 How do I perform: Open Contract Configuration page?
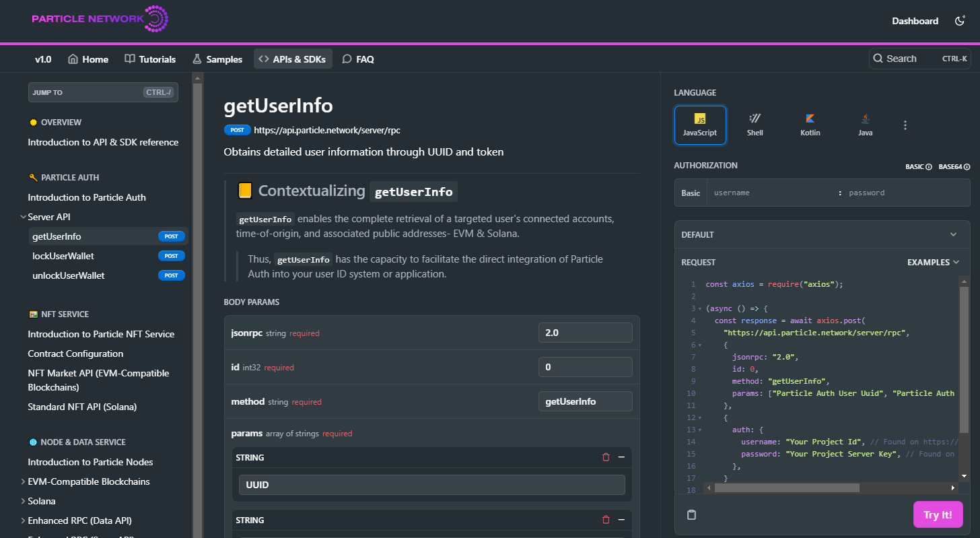pos(75,354)
